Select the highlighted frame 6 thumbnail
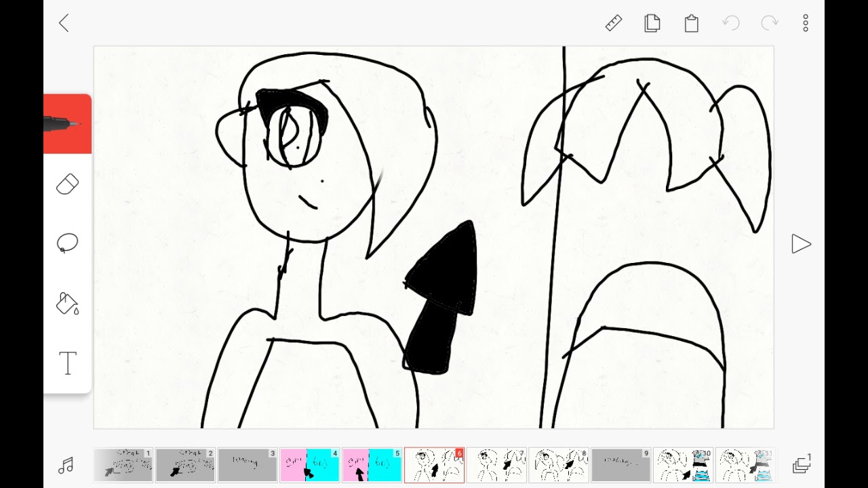The height and width of the screenshot is (488, 868). 435,465
